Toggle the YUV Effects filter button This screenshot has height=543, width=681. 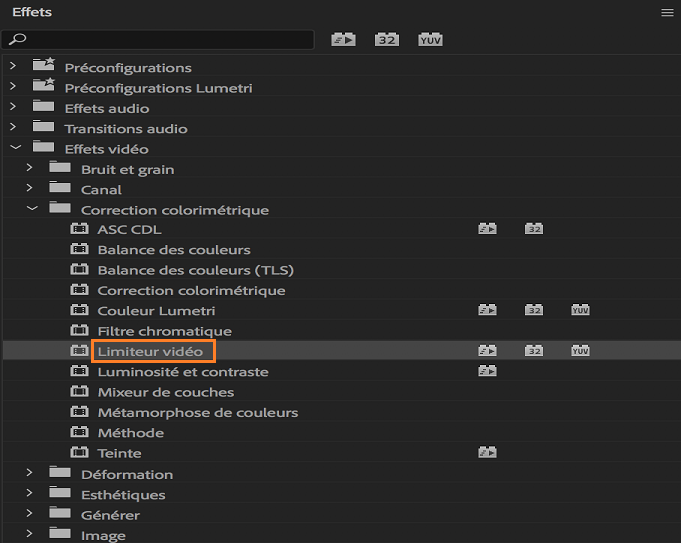[x=431, y=40]
